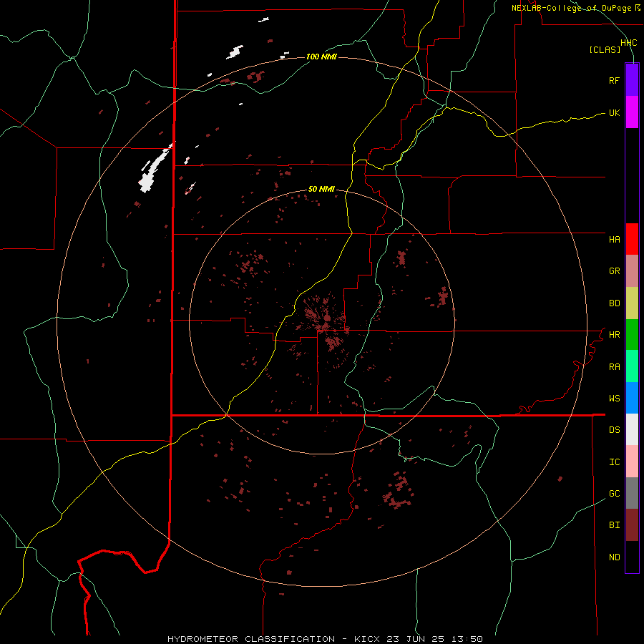Screen dimensions: 644x644
Task: Click the WS blue legend swatch
Action: coord(632,398)
